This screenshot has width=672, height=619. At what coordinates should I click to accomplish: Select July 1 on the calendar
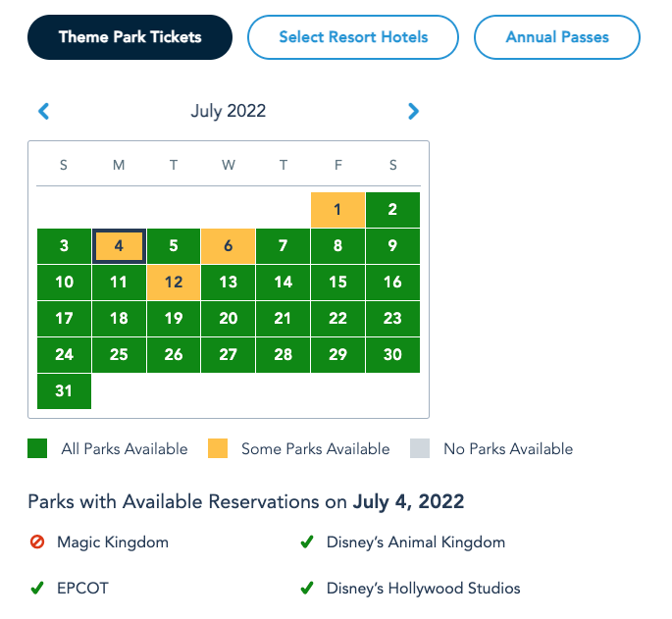click(x=337, y=209)
